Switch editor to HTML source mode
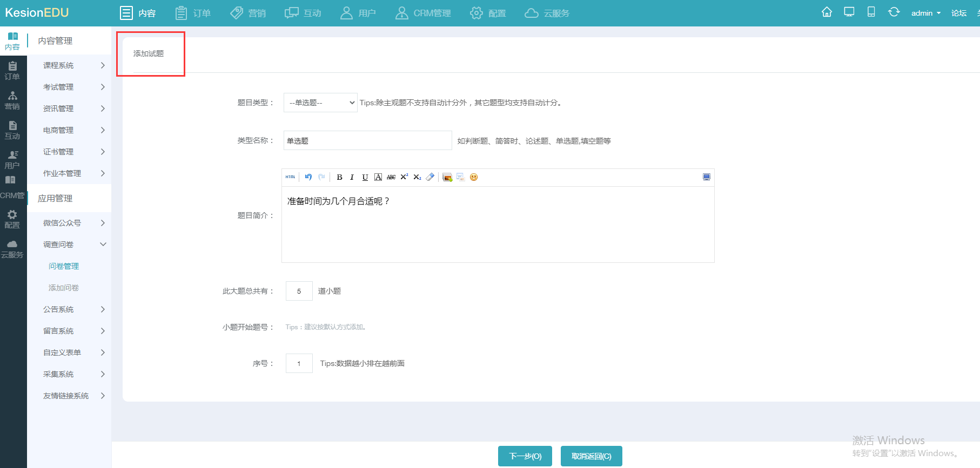The width and height of the screenshot is (980, 468). [x=291, y=177]
